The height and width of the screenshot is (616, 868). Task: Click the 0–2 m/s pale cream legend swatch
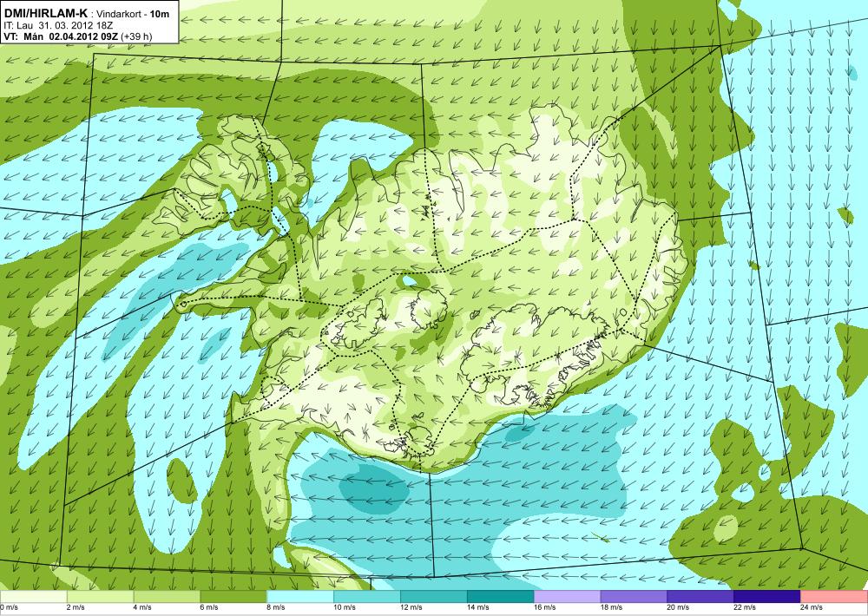pos(33,597)
